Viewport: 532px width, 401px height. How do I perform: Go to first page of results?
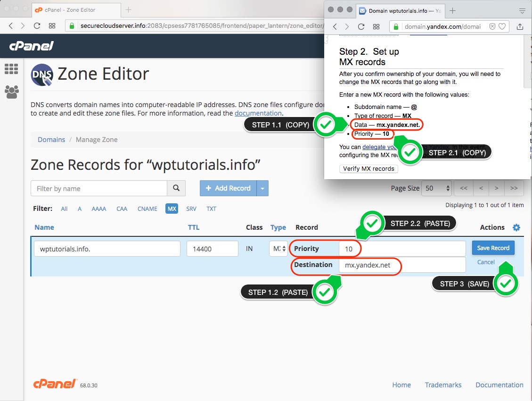pyautogui.click(x=464, y=188)
